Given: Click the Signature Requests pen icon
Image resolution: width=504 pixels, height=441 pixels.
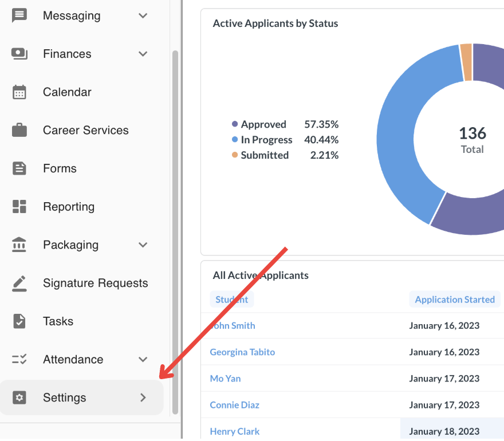Looking at the screenshot, I should tap(19, 283).
